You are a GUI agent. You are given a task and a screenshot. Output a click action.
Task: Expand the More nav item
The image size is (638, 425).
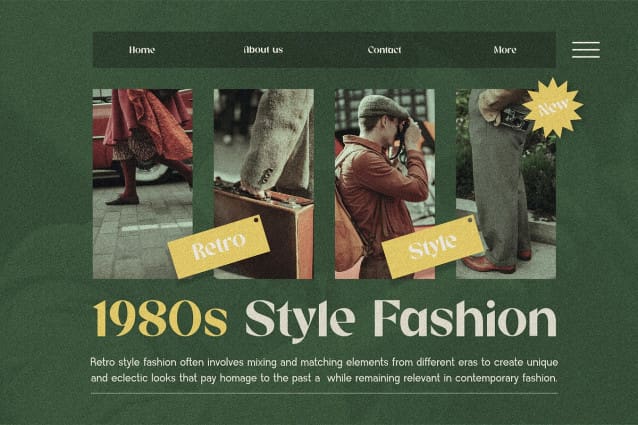point(505,50)
